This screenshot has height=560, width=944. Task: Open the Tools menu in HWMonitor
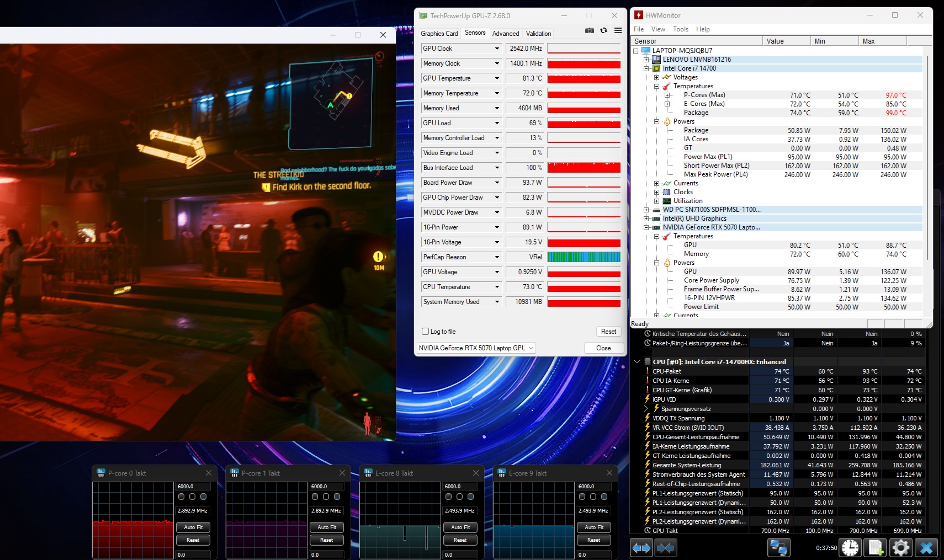680,29
